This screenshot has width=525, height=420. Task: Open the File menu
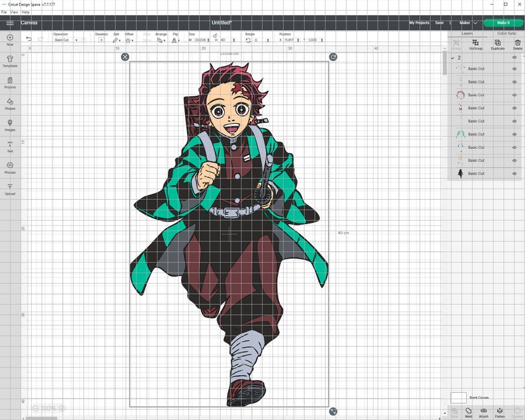[4, 12]
